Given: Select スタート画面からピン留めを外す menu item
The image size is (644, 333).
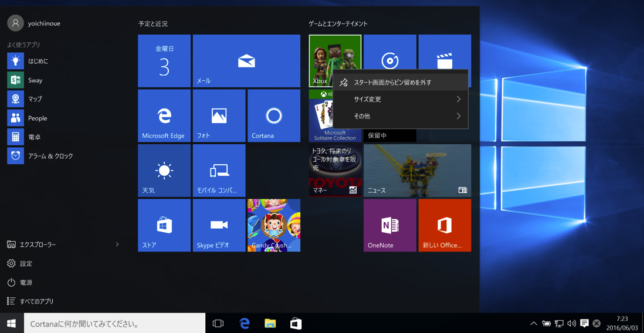Looking at the screenshot, I should pyautogui.click(x=401, y=82).
